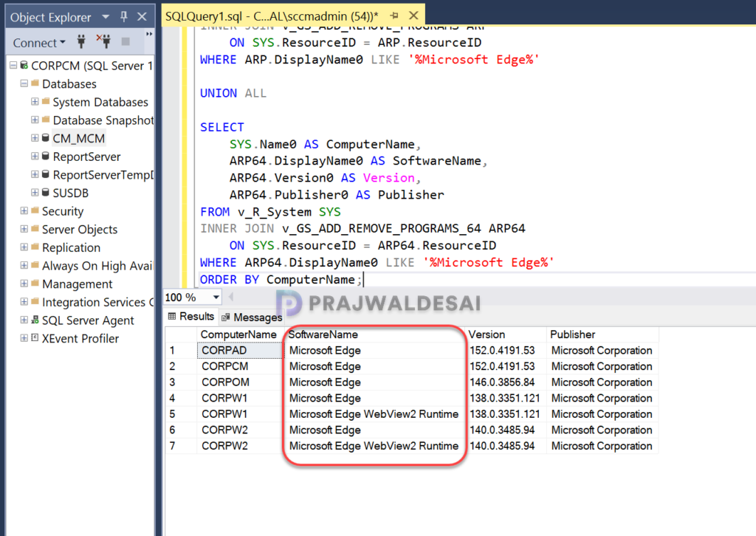Select the CORPCM server icon
756x536 pixels.
[24, 65]
